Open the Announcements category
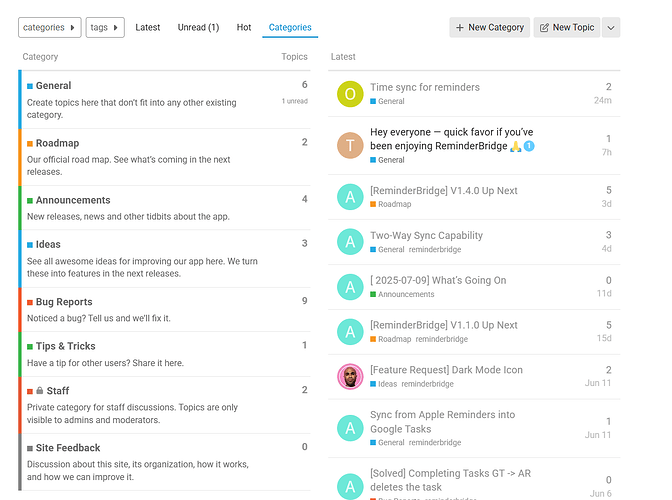 pos(73,200)
